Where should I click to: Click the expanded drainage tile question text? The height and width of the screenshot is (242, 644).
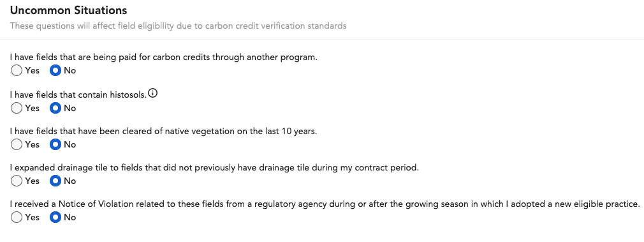click(214, 167)
